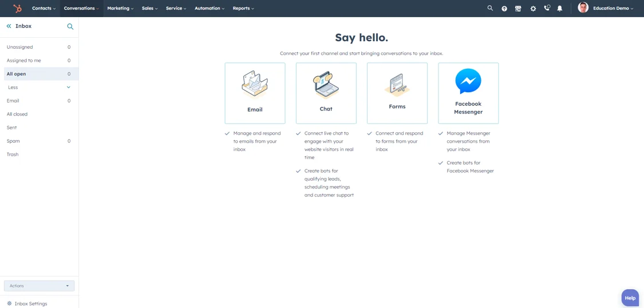This screenshot has height=308, width=644.
Task: Collapse the inbox sidebar with the double chevron
Action: (x=9, y=26)
